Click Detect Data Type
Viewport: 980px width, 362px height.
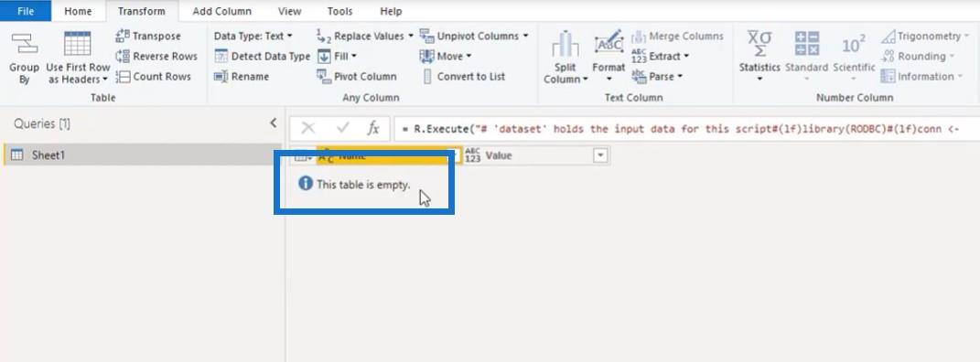pos(262,56)
